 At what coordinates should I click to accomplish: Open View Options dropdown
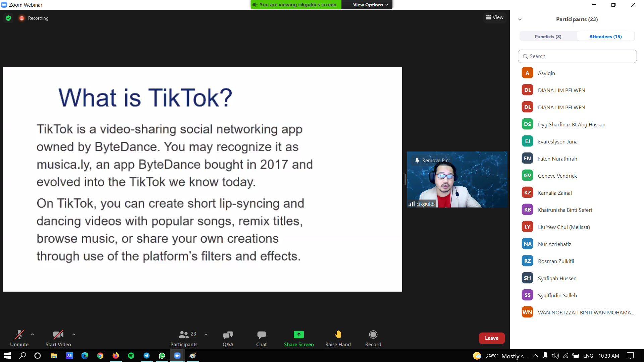(370, 5)
